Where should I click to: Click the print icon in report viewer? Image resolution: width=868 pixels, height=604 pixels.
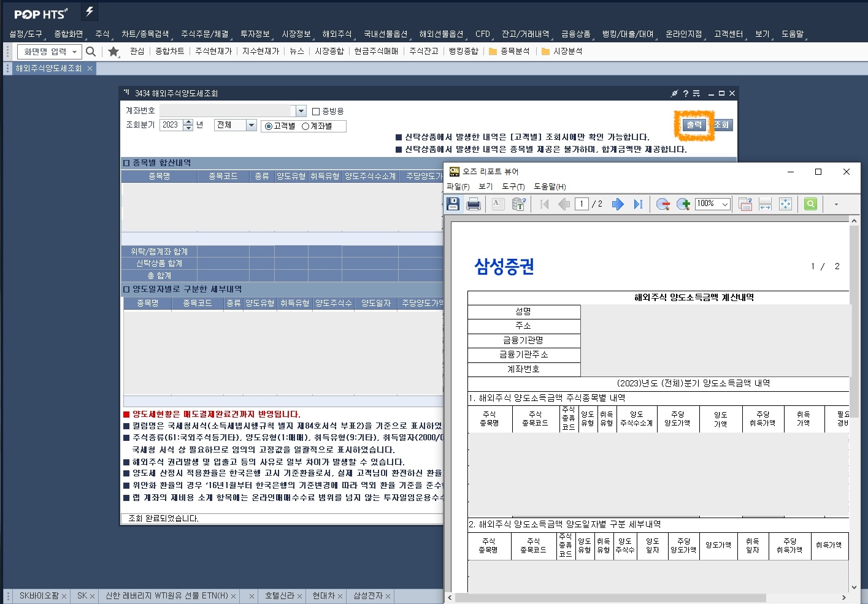(x=474, y=204)
